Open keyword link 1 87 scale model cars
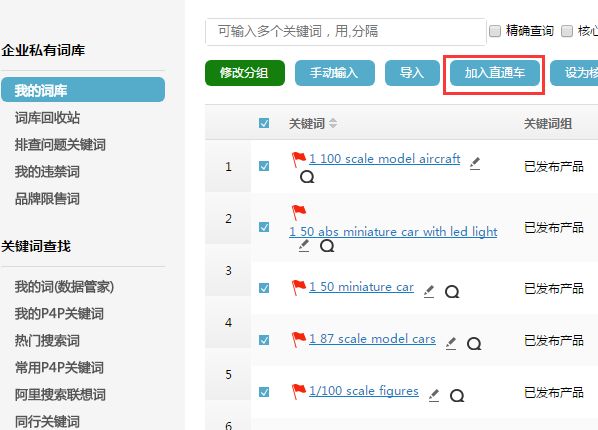598x430 pixels. (372, 339)
